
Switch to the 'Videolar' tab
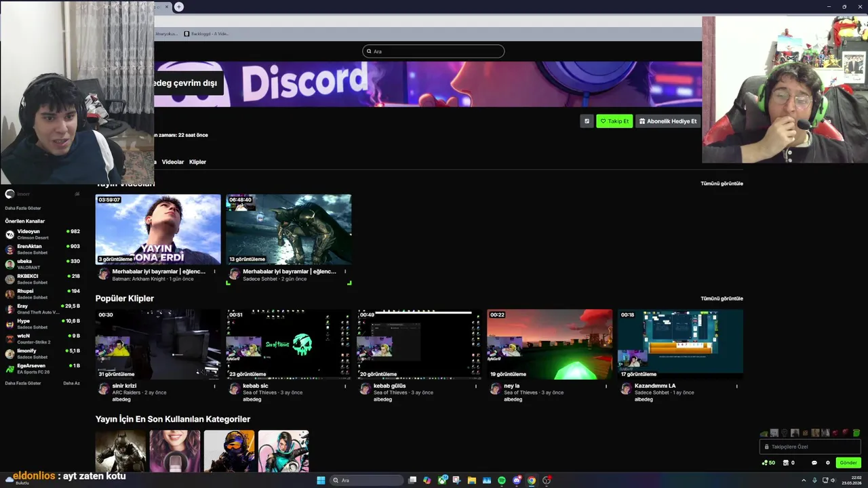pos(173,162)
